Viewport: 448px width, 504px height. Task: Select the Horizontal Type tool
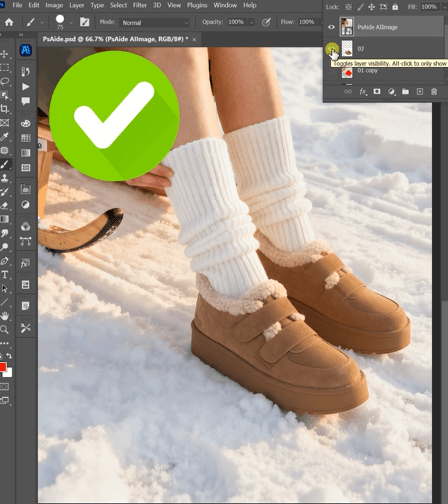point(4,275)
